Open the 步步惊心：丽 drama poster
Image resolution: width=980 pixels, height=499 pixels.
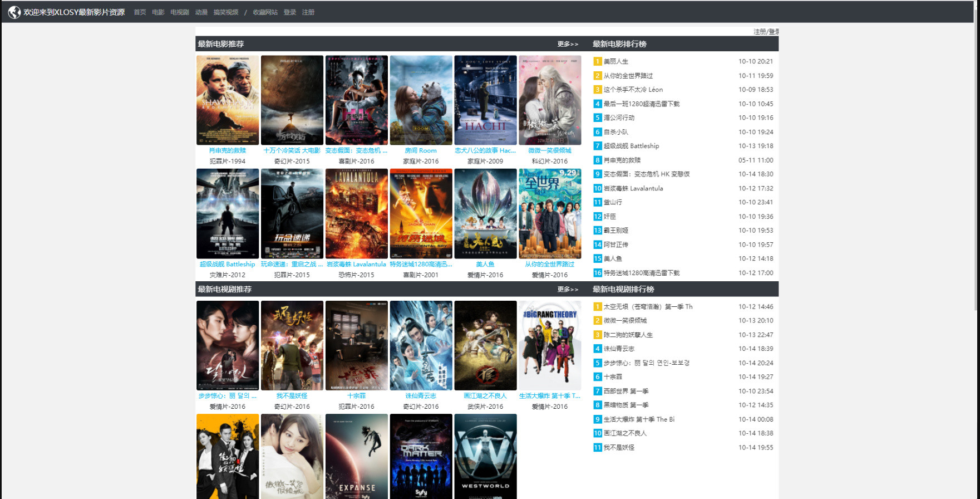228,346
